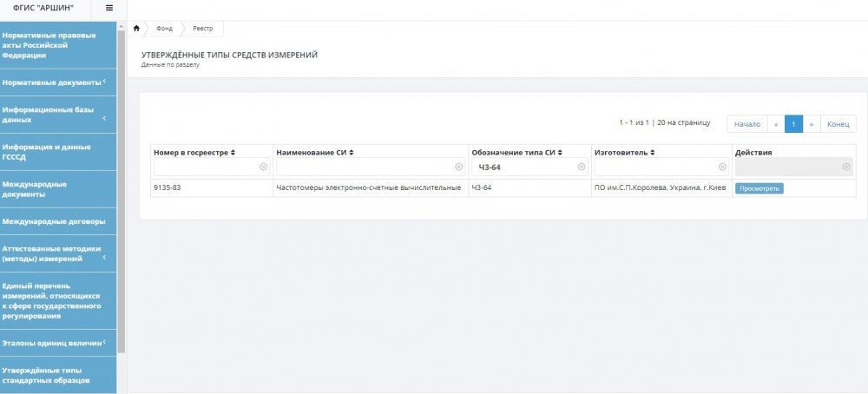Clear the Наименование СИ filter

(459, 167)
